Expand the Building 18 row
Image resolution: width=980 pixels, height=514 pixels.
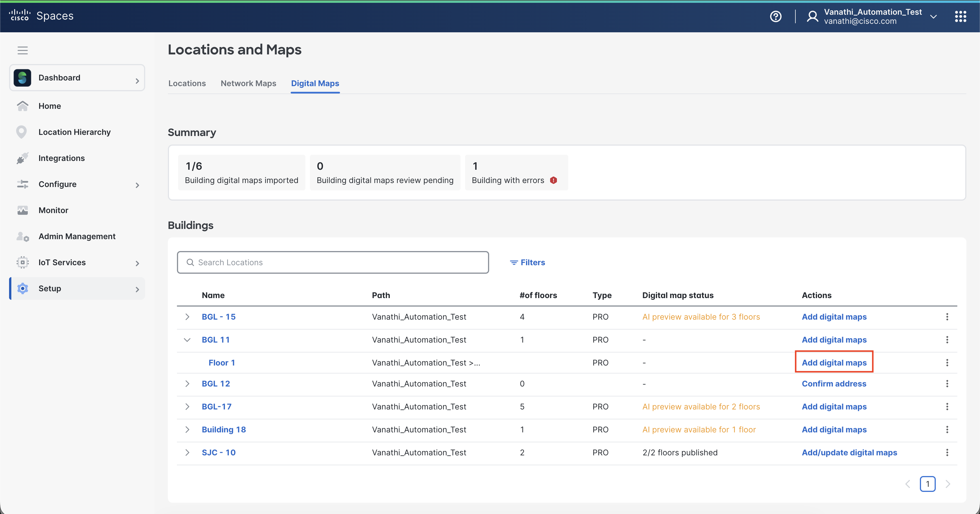pyautogui.click(x=187, y=430)
